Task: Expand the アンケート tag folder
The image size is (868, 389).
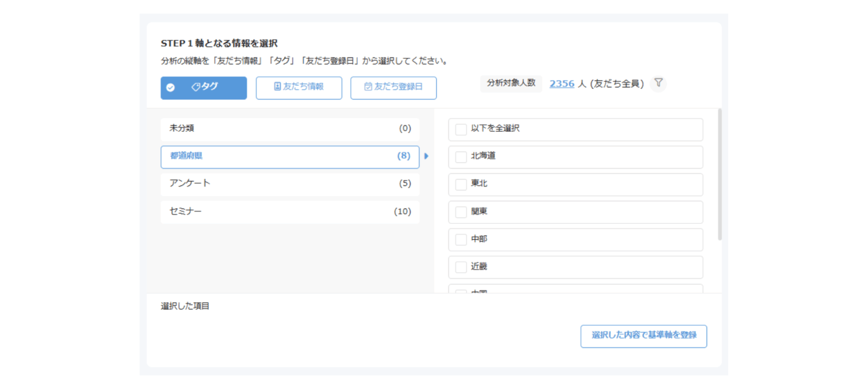Action: (x=289, y=184)
